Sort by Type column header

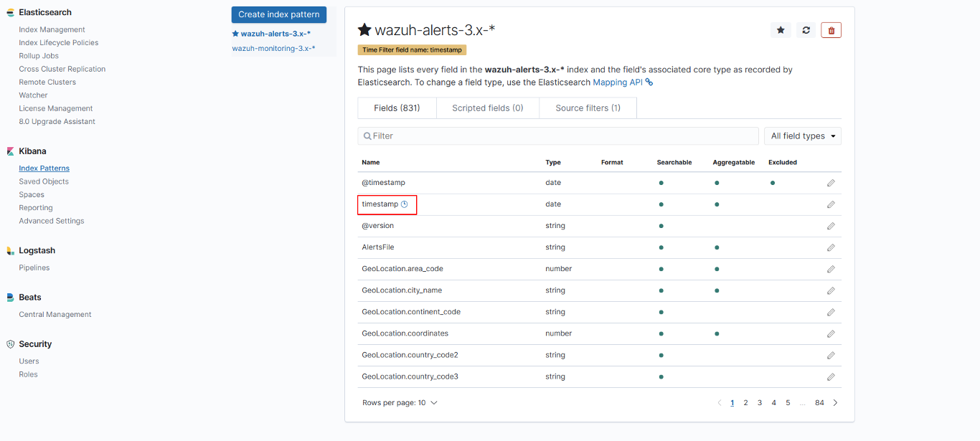(x=553, y=163)
